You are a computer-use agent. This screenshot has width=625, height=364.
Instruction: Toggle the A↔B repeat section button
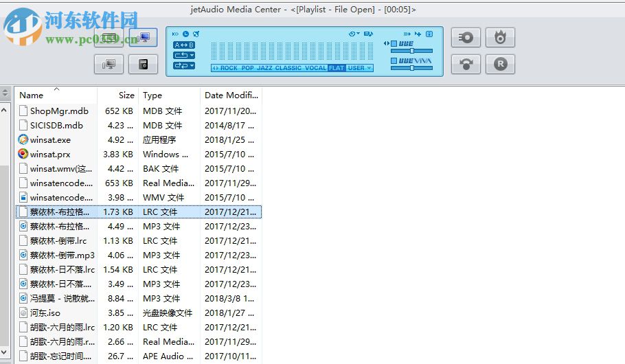pos(184,45)
